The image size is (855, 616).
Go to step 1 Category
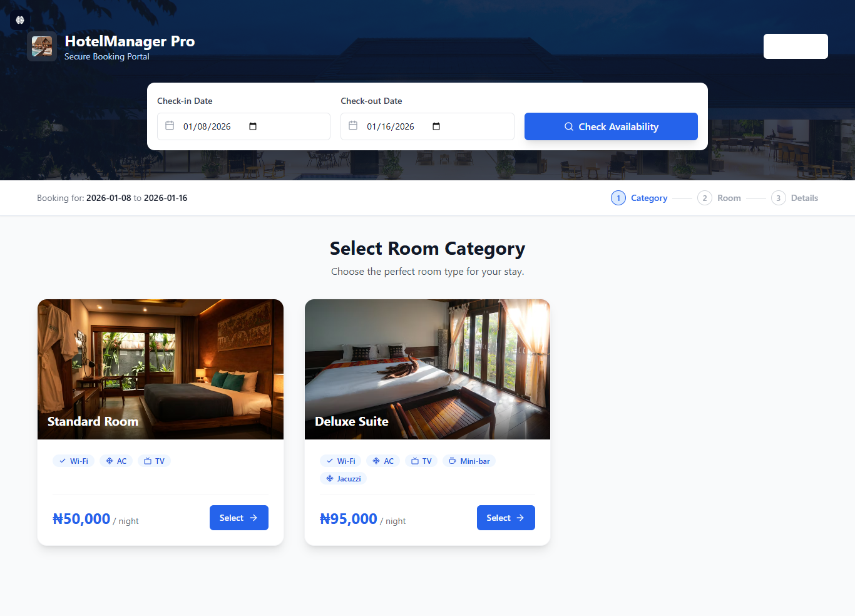(639, 198)
